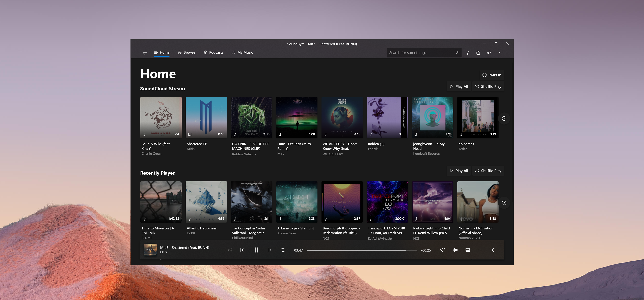The image size is (644, 300).
Task: Switch to the Browse tab
Action: point(186,52)
